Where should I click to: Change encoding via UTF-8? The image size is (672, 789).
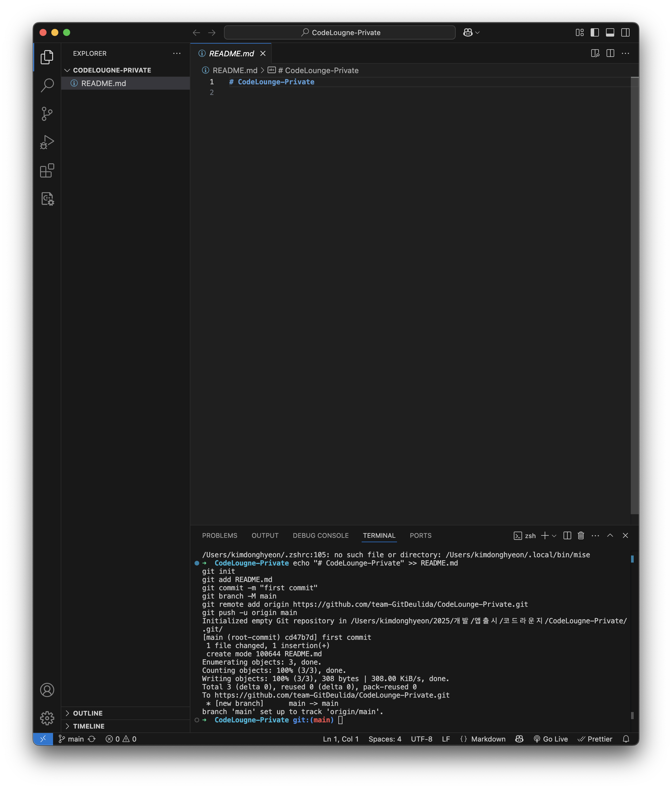[x=421, y=739]
